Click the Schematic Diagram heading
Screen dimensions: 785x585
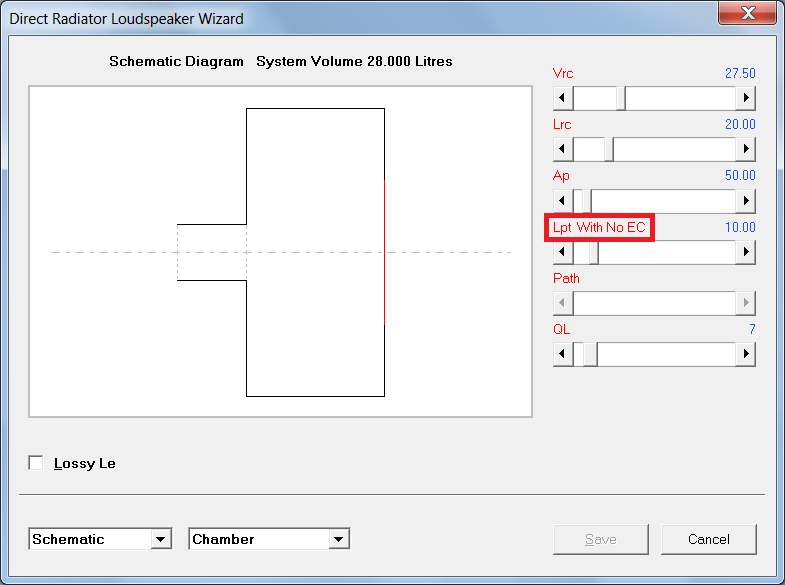[176, 62]
